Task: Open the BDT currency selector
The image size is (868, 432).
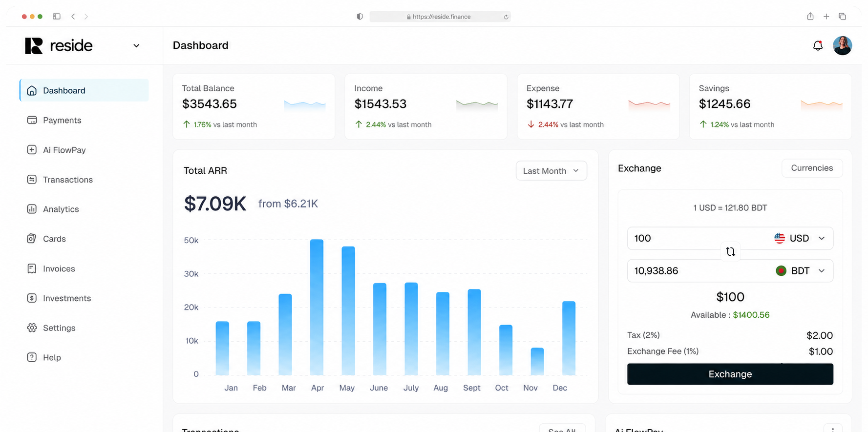Action: [x=800, y=271]
